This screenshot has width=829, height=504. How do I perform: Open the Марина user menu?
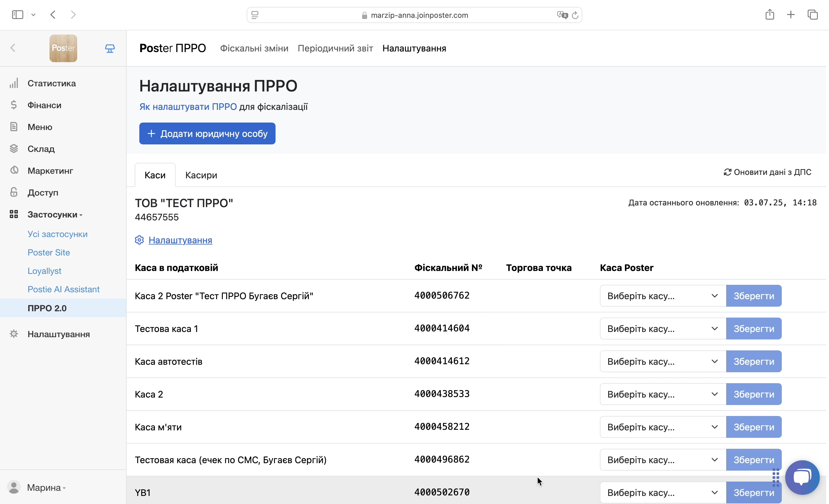tap(46, 488)
